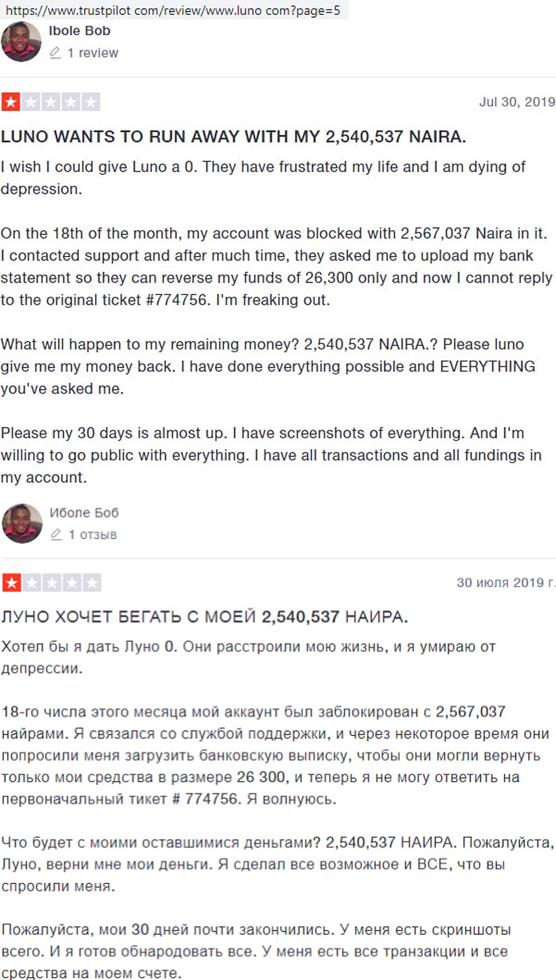556x980 pixels.
Task: Select the third star in the English review rating
Action: (51, 102)
